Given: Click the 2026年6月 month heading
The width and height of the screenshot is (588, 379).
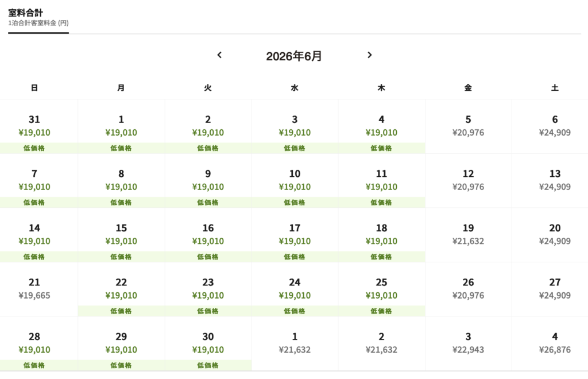Looking at the screenshot, I should pos(294,56).
